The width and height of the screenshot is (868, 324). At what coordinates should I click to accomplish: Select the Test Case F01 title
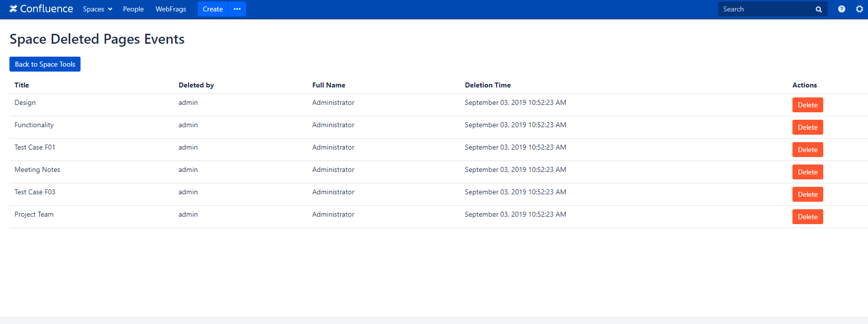(35, 147)
